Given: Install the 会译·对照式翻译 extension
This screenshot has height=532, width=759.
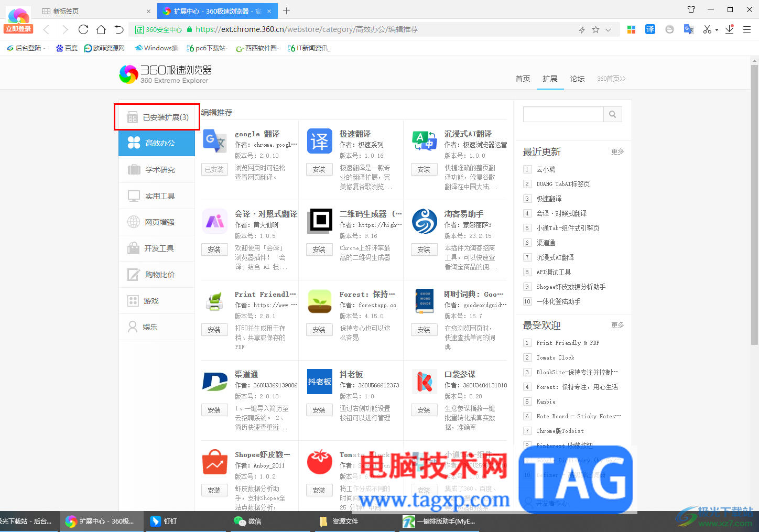Looking at the screenshot, I should [x=214, y=249].
